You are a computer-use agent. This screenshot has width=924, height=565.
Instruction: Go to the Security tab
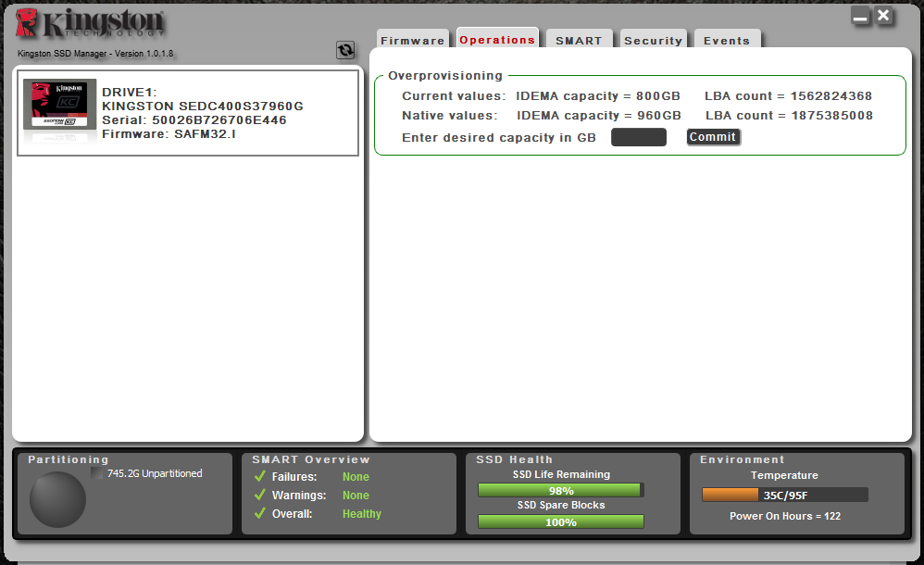653,41
